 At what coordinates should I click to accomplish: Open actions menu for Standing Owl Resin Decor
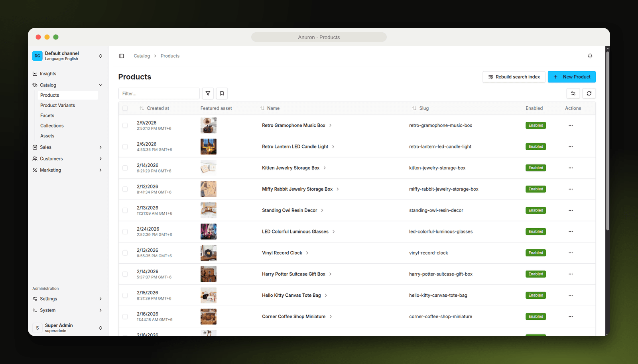pos(571,210)
